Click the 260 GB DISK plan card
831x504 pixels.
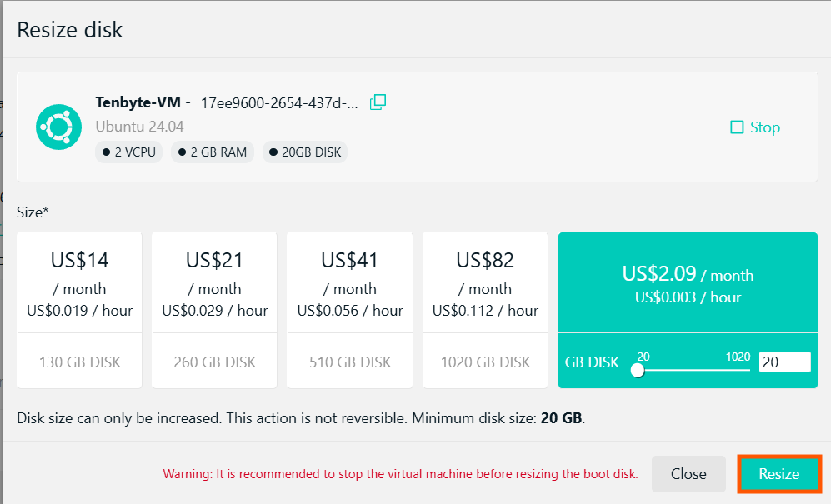point(213,361)
